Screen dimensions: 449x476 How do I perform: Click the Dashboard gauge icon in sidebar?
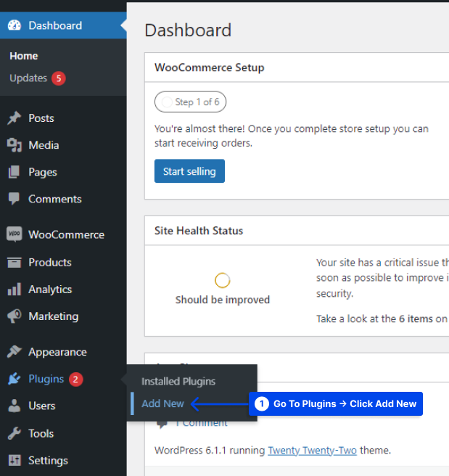point(15,25)
